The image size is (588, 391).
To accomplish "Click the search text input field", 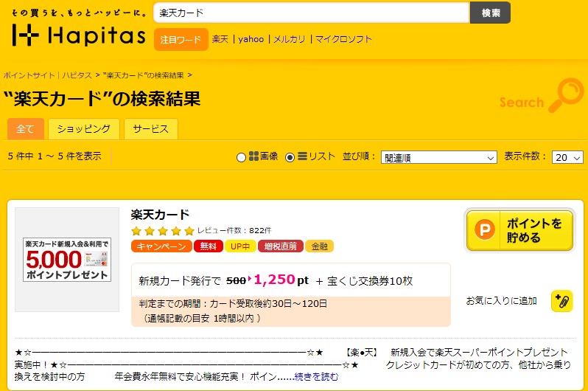I will coord(311,13).
